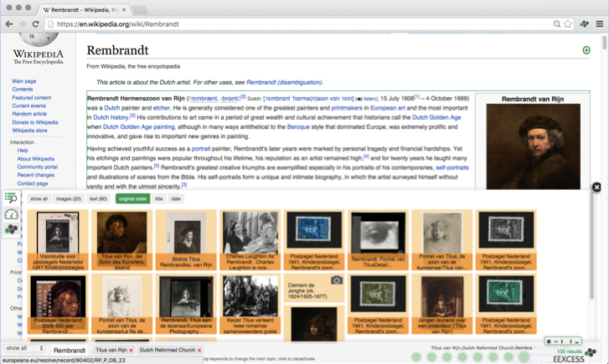609x364 pixels.
Task: Open Postzegel Nederland 2006 400 jaar Rembrandt result
Action: click(x=58, y=304)
